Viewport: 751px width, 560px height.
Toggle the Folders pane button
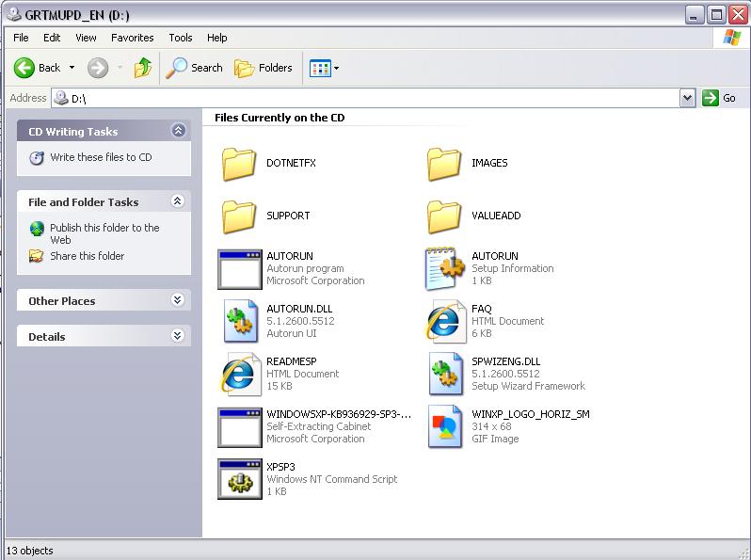coord(263,68)
